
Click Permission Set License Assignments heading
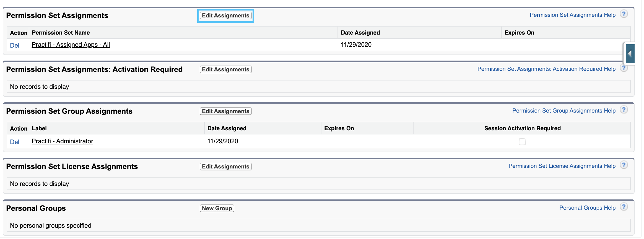72,167
